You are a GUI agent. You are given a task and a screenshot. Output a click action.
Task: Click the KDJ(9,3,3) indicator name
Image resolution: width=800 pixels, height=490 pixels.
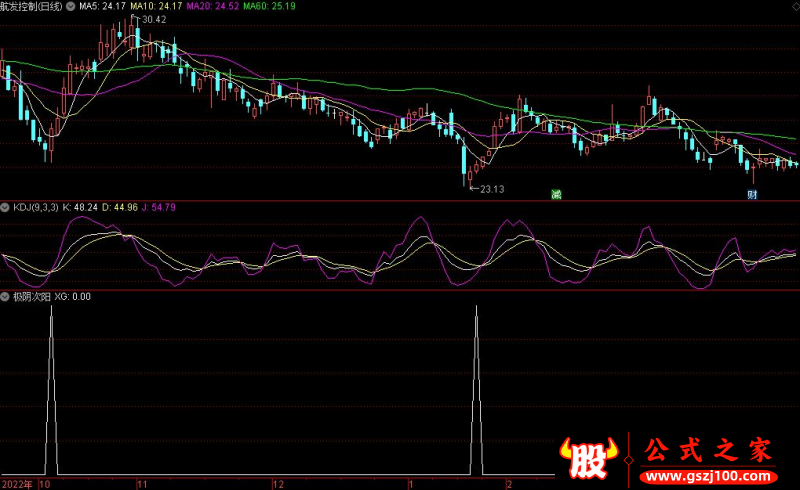point(35,207)
